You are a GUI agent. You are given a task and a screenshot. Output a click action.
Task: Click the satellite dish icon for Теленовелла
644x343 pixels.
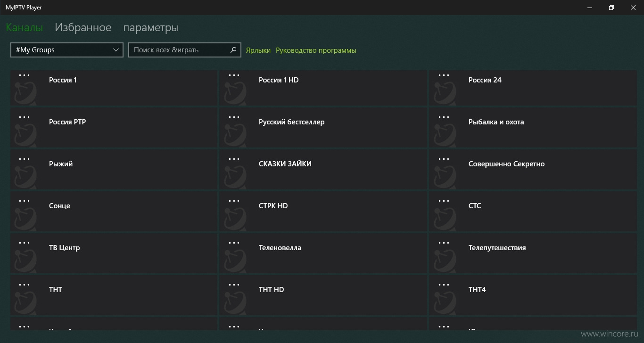pyautogui.click(x=234, y=260)
